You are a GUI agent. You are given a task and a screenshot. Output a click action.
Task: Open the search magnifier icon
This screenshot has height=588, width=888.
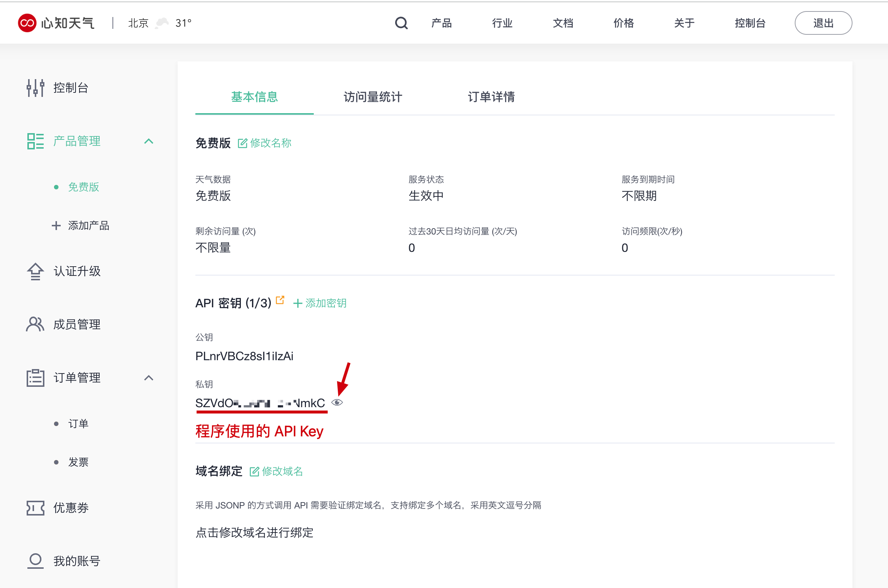[401, 23]
